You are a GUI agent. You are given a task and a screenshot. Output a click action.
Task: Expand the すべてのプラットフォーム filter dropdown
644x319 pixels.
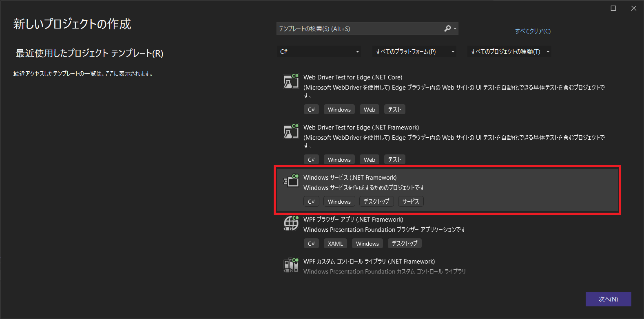click(415, 52)
